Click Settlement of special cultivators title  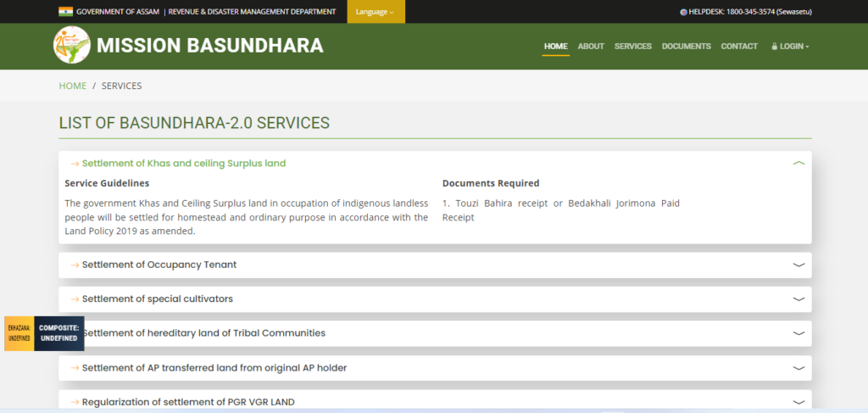click(x=158, y=299)
